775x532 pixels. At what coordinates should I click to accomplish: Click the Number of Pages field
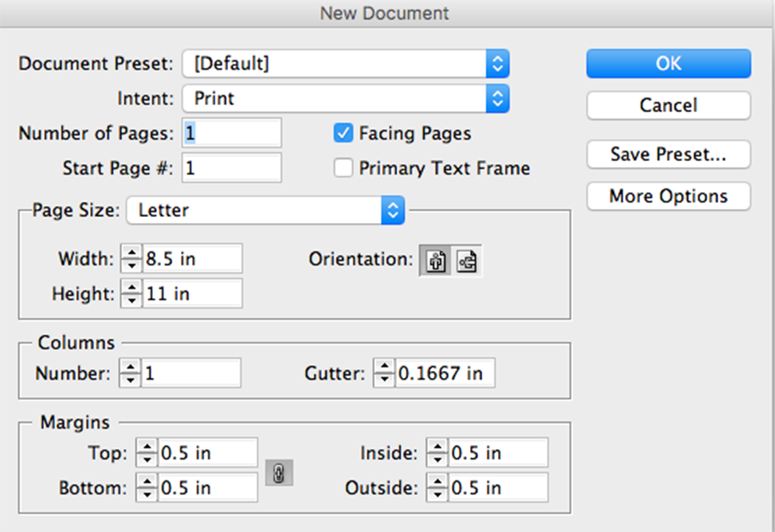[x=231, y=133]
